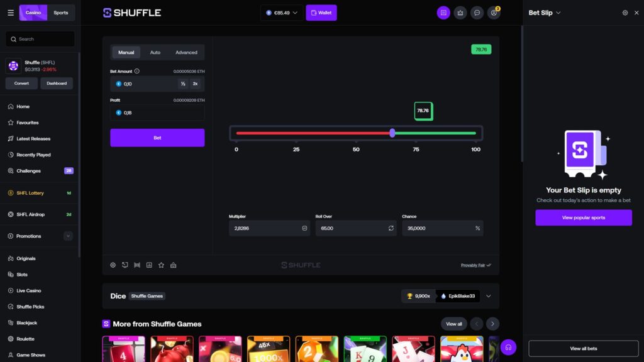Open live stats chart icon
644x362 pixels.
pyautogui.click(x=149, y=265)
